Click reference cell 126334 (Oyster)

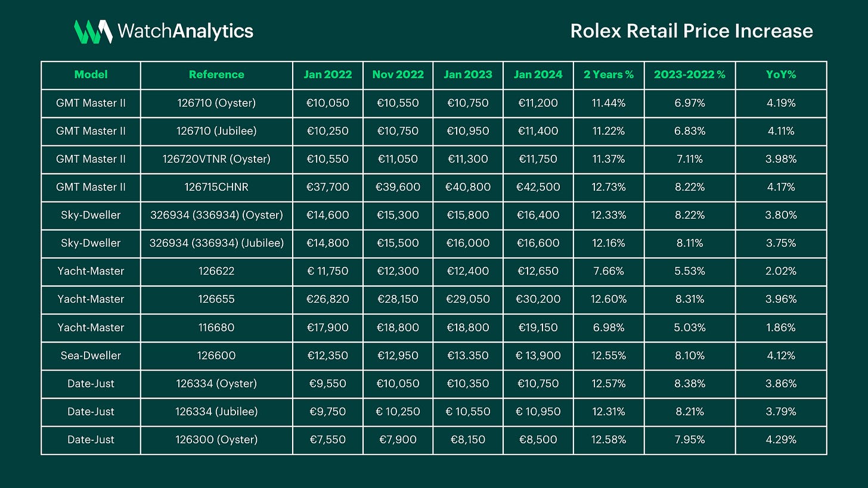pyautogui.click(x=216, y=383)
